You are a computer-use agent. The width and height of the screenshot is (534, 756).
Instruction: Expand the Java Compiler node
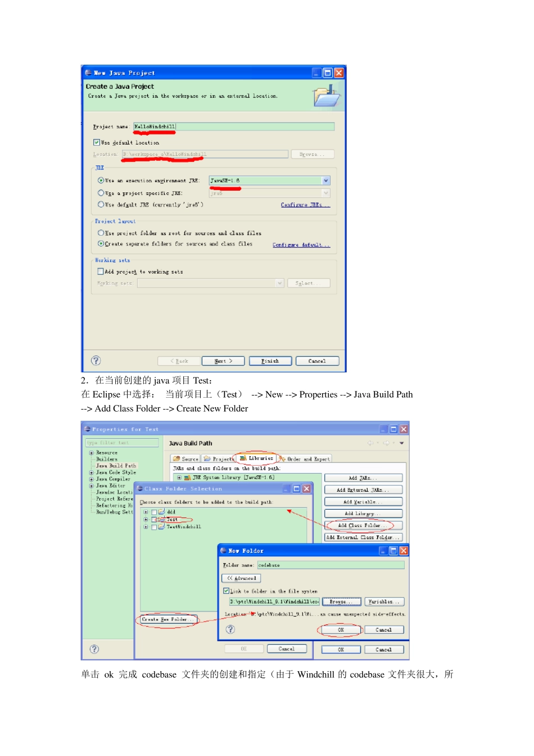tap(91, 479)
